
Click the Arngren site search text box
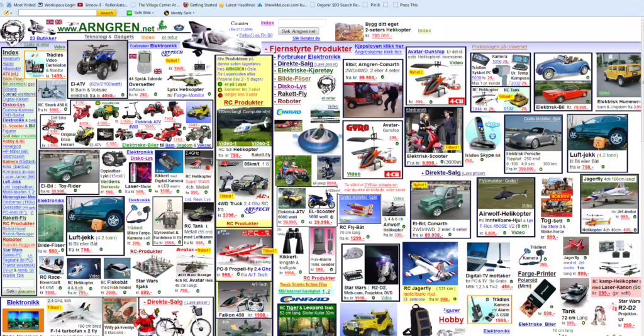click(302, 23)
